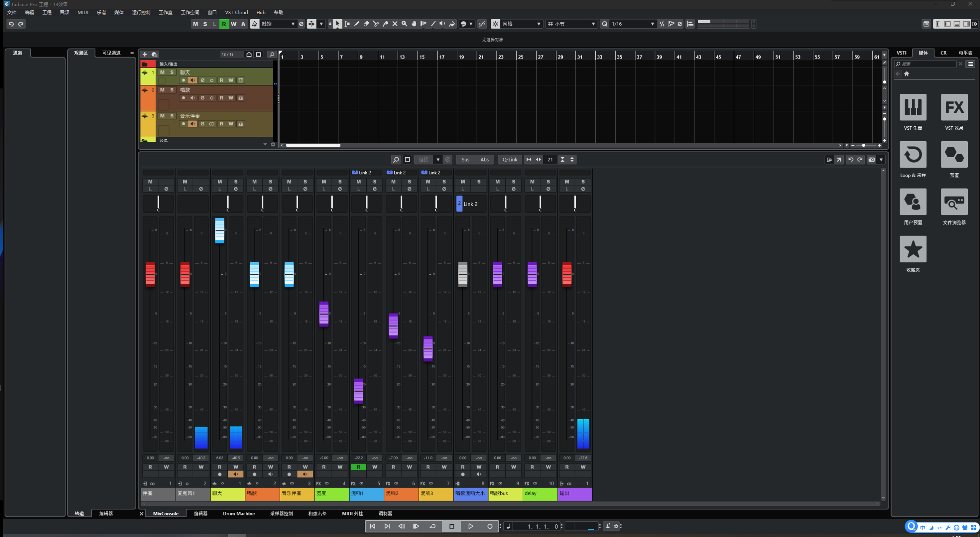Solo the 唱歌 track in track list
The image size is (980, 537).
click(x=172, y=90)
